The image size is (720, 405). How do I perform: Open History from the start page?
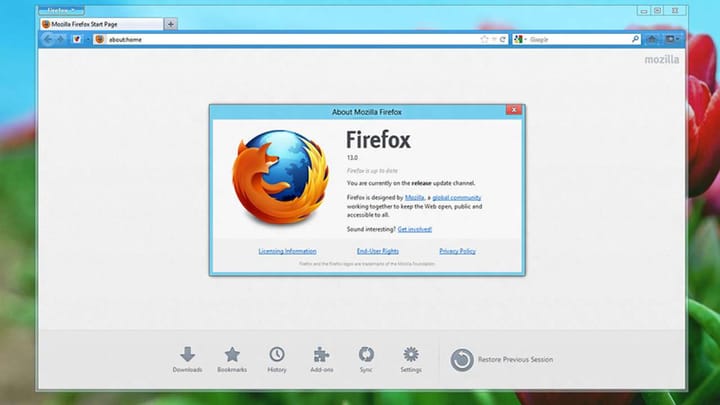[277, 360]
